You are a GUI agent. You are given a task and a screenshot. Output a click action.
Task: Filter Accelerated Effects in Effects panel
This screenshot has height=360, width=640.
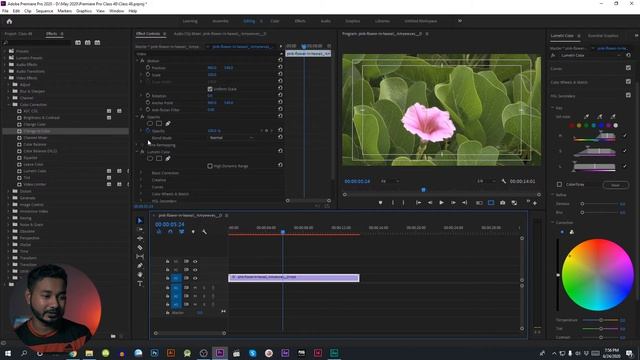[78, 42]
